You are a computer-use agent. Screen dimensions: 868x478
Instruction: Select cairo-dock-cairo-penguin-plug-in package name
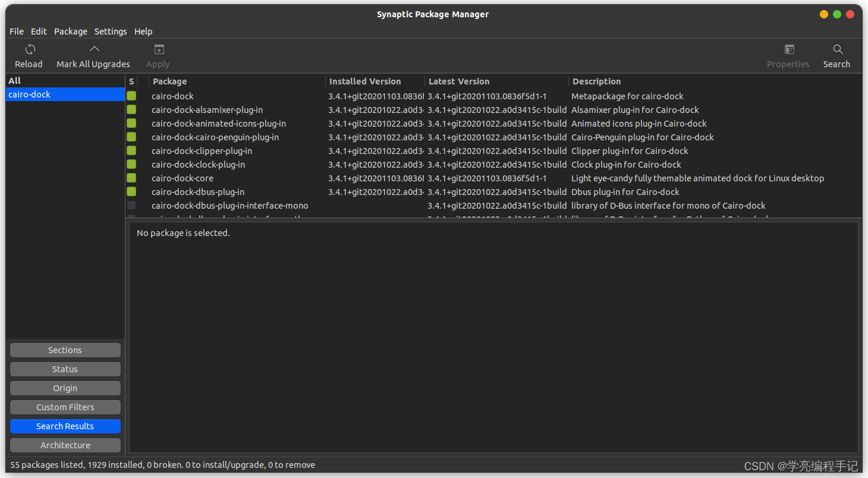215,137
